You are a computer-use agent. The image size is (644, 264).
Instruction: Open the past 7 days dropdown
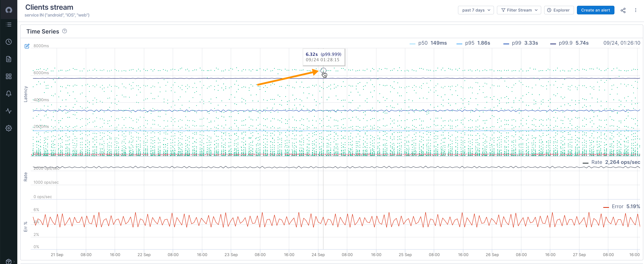click(x=474, y=10)
